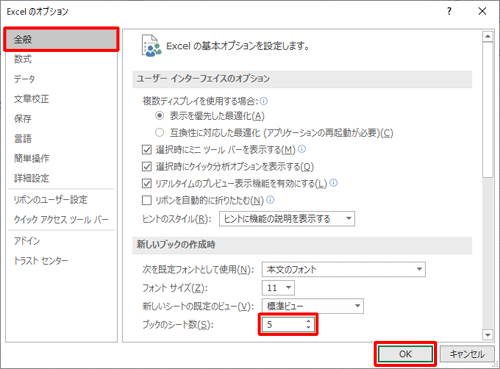Click the OK button
Viewport: 500px width, 369px height.
tap(405, 354)
